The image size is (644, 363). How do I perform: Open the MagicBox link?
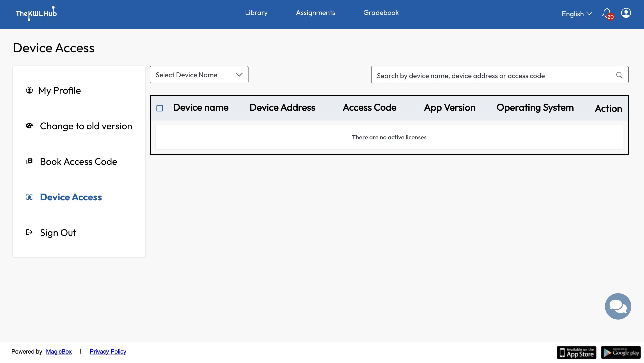coord(59,352)
